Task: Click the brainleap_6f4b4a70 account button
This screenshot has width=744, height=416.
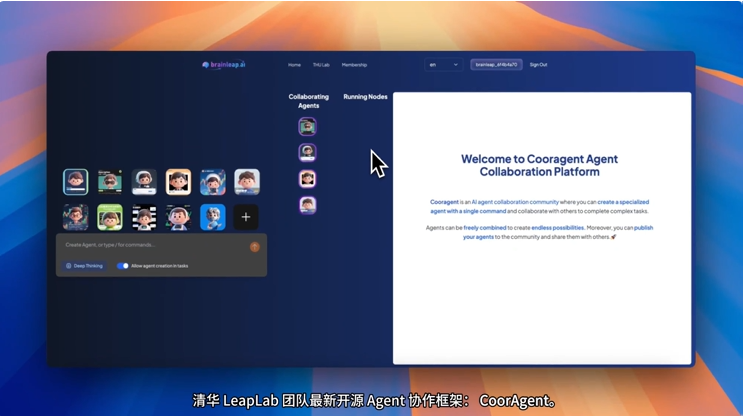Action: coord(496,65)
